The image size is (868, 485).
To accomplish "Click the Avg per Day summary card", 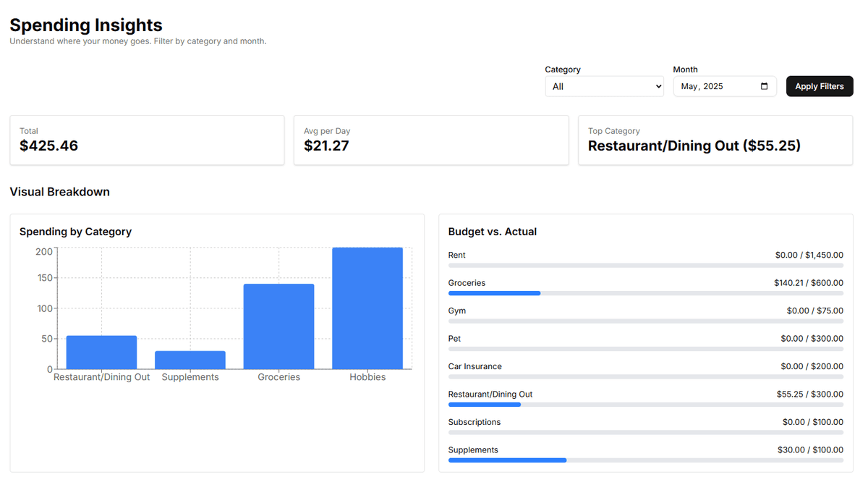I will [431, 140].
